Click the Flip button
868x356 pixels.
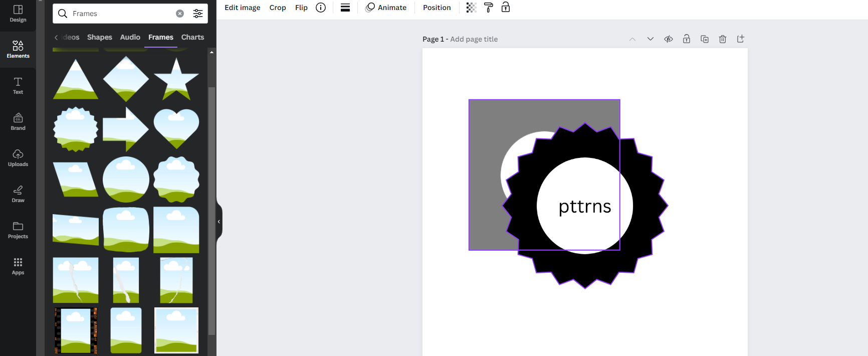[x=301, y=8]
